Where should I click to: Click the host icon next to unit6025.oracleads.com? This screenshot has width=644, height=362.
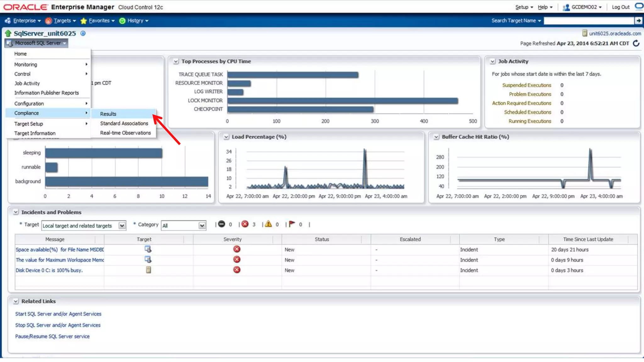point(585,33)
